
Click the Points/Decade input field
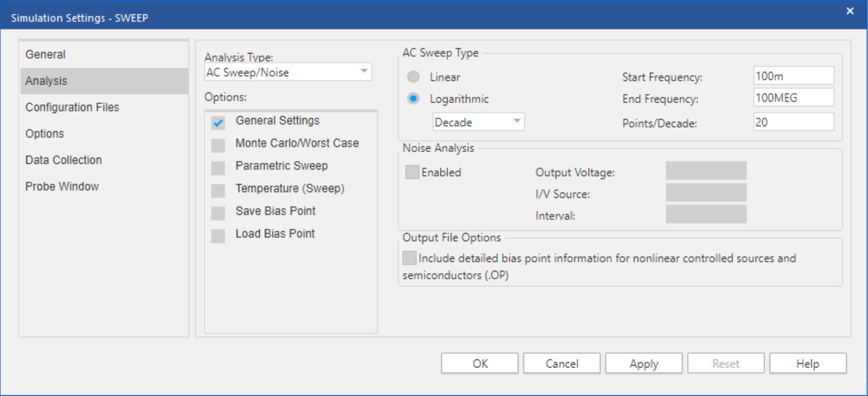tap(793, 122)
